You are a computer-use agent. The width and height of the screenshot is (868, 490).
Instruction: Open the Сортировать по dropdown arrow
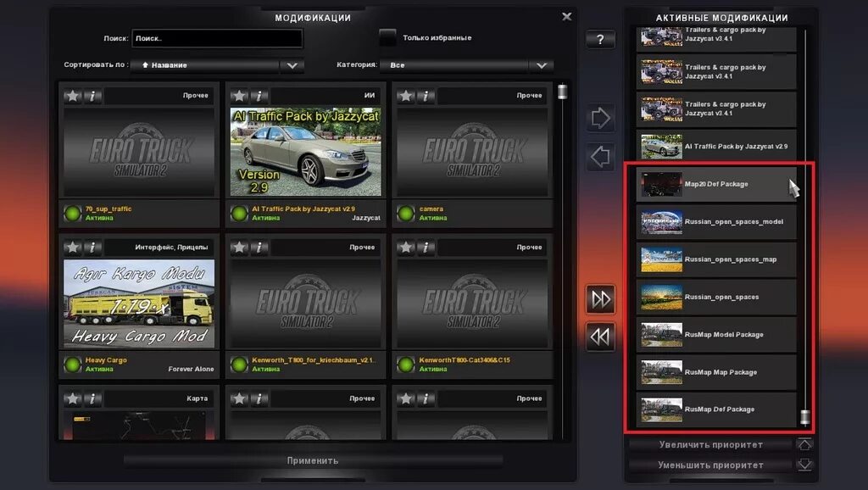click(x=292, y=65)
